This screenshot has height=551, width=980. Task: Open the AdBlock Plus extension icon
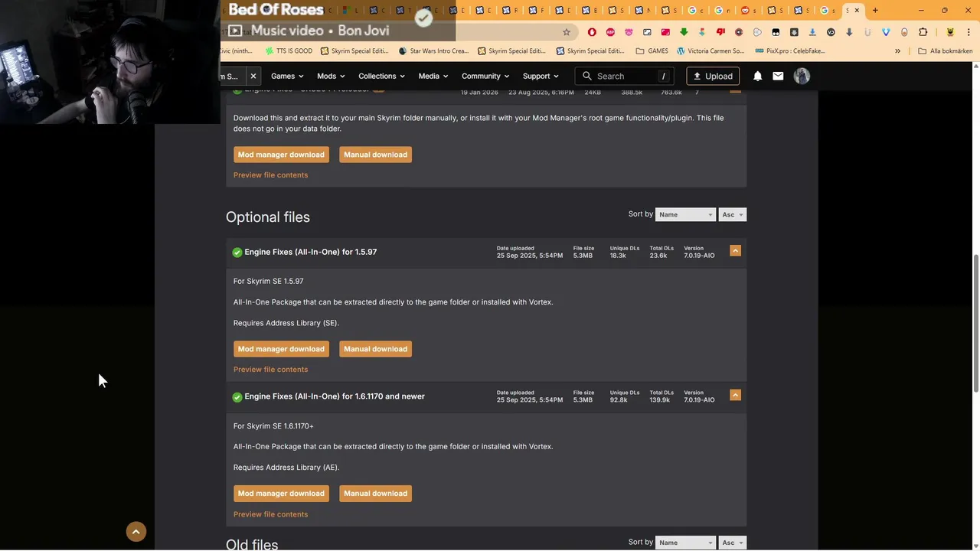click(x=610, y=32)
